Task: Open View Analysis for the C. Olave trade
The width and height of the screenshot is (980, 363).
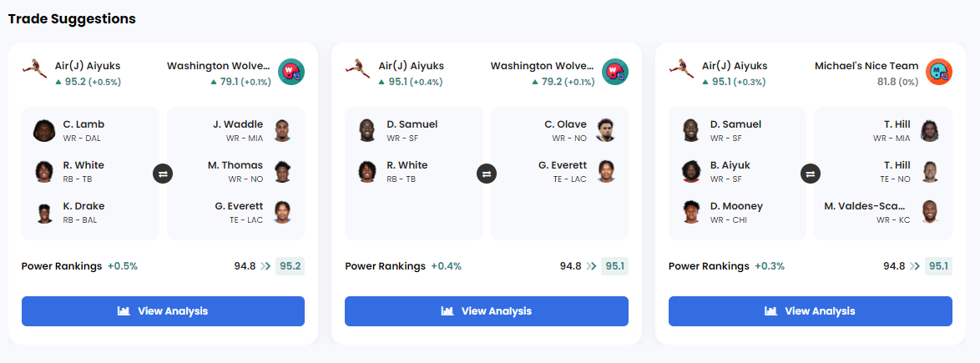Action: point(487,311)
